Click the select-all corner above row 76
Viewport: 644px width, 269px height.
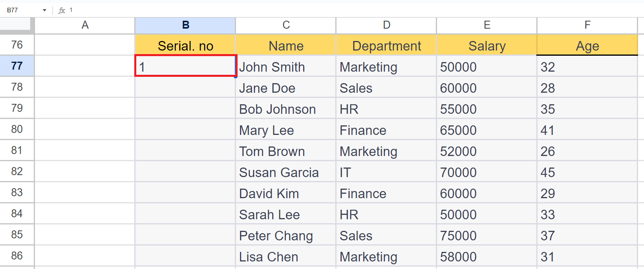coord(16,25)
